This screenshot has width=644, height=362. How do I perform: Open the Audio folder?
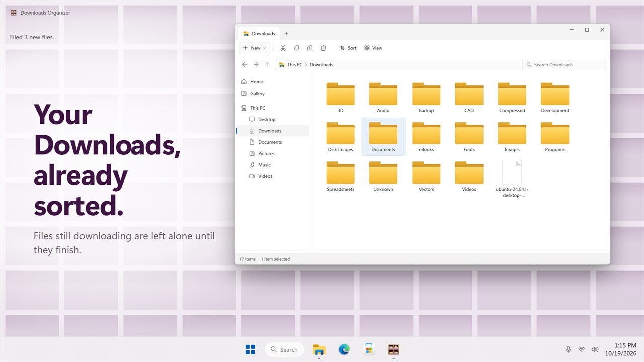point(383,98)
